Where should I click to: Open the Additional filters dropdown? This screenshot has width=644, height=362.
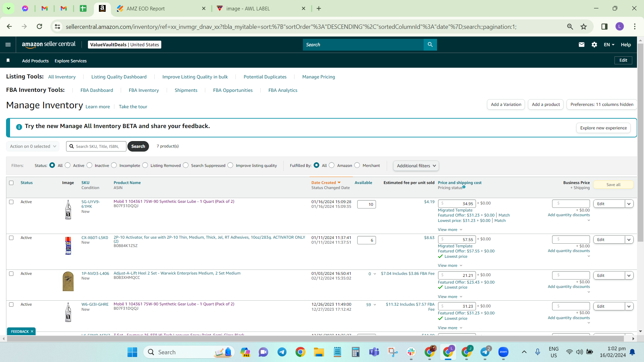pyautogui.click(x=416, y=166)
